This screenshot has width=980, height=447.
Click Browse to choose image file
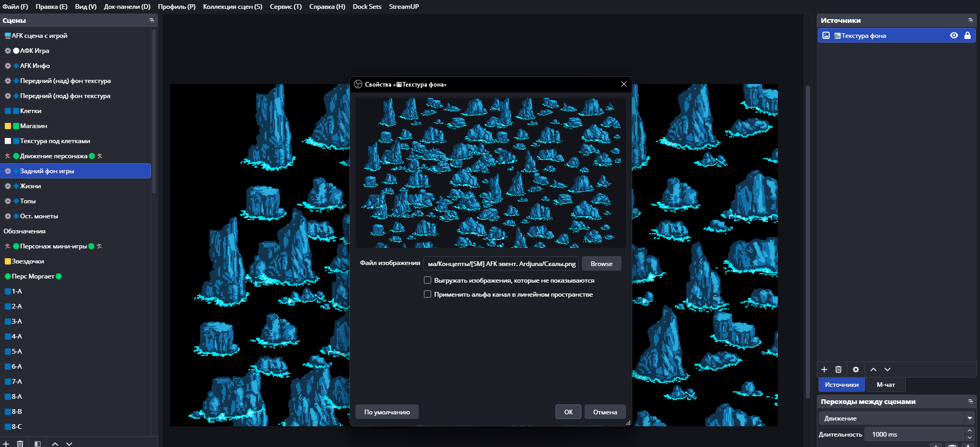tap(601, 263)
